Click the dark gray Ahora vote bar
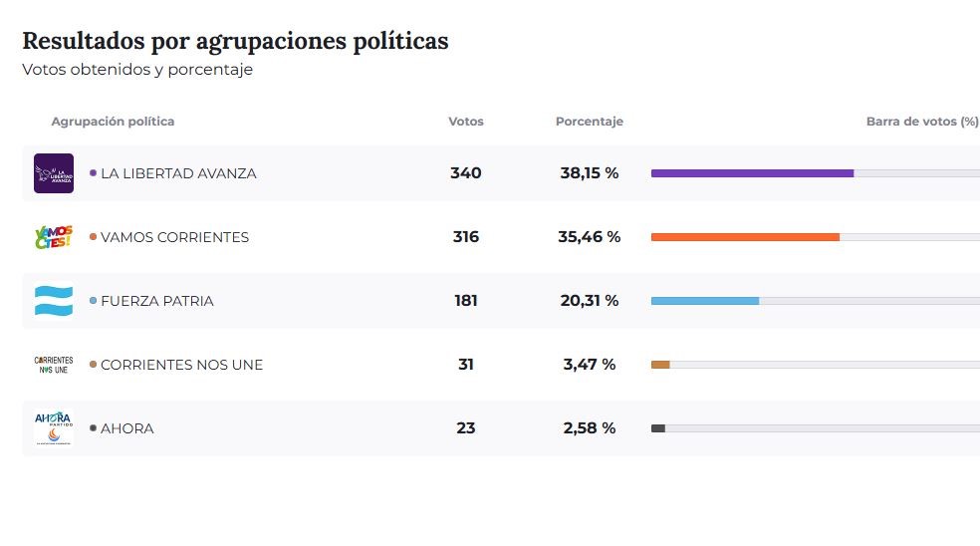This screenshot has width=980, height=546. (658, 428)
